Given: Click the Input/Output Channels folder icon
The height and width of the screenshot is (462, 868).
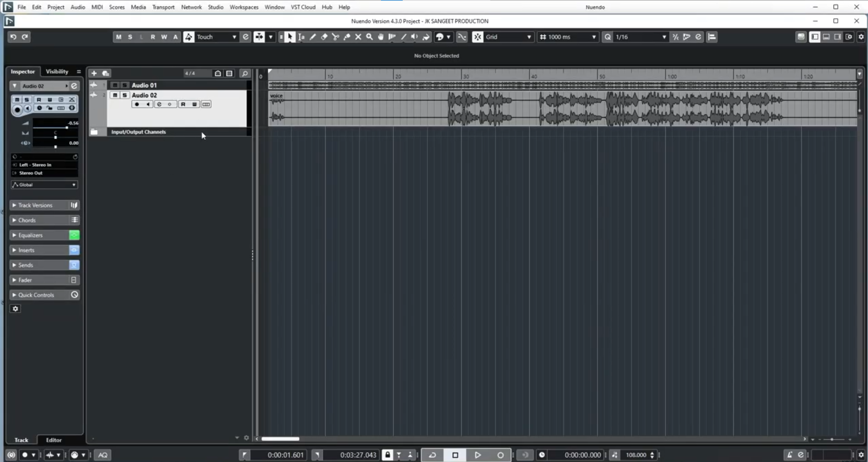Looking at the screenshot, I should coord(94,132).
